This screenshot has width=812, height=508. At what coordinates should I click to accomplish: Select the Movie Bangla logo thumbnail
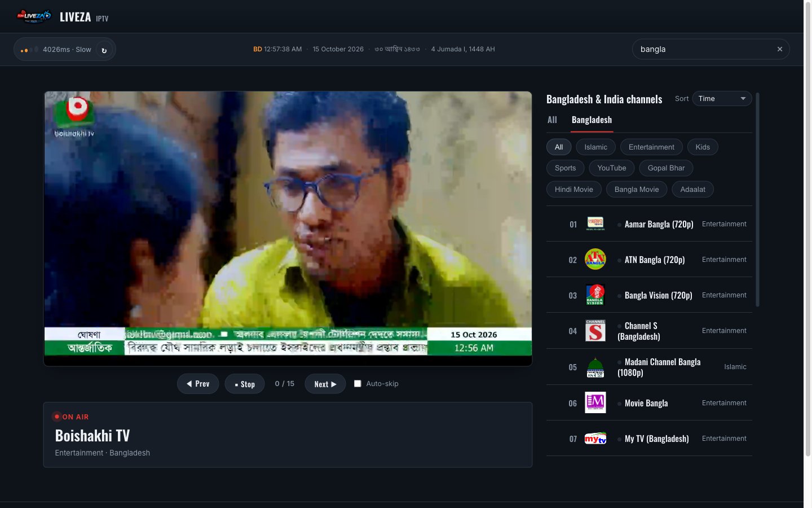(595, 403)
